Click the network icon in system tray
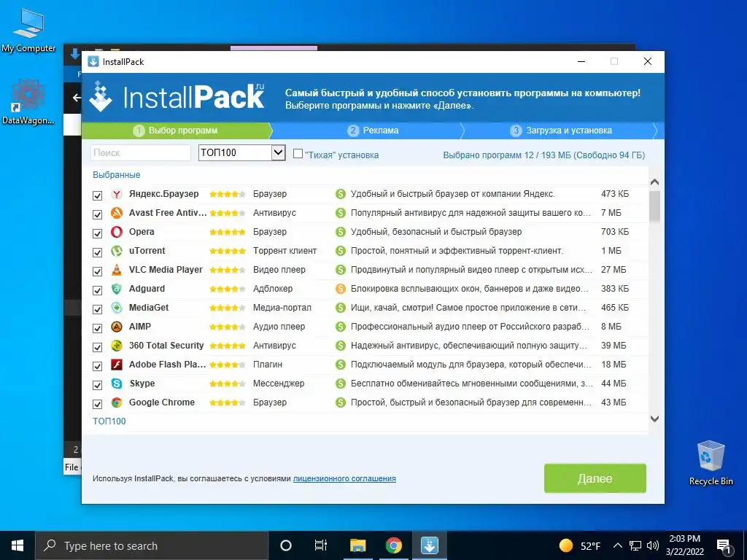The width and height of the screenshot is (747, 560). (635, 545)
